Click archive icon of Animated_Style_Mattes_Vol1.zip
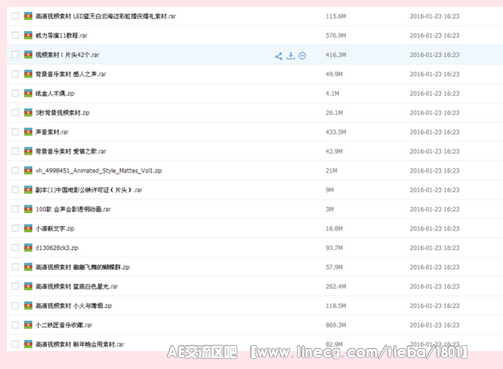The image size is (503, 369). [x=28, y=171]
